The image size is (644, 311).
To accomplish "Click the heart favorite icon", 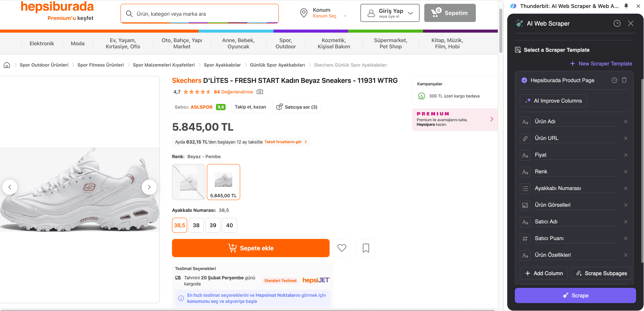I will [x=342, y=248].
